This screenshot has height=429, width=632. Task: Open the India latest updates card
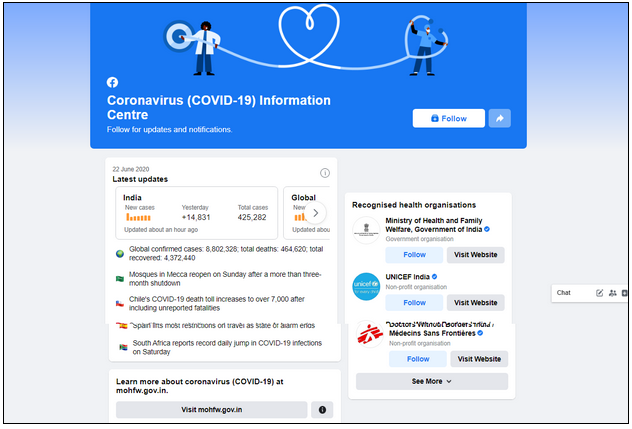coord(197,213)
